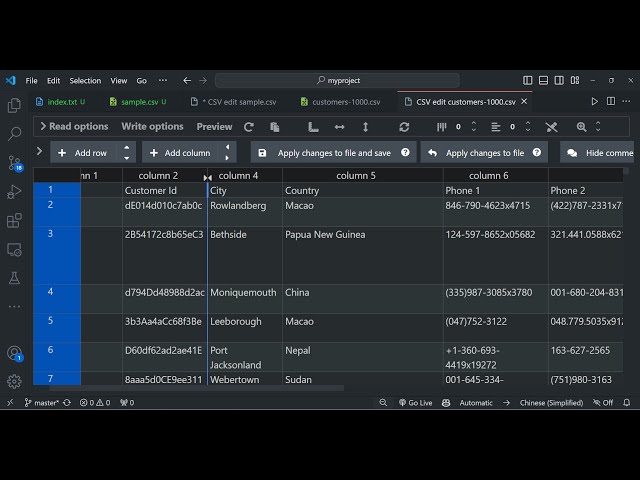Click the Add column button
This screenshot has width=640, height=480.
click(180, 153)
